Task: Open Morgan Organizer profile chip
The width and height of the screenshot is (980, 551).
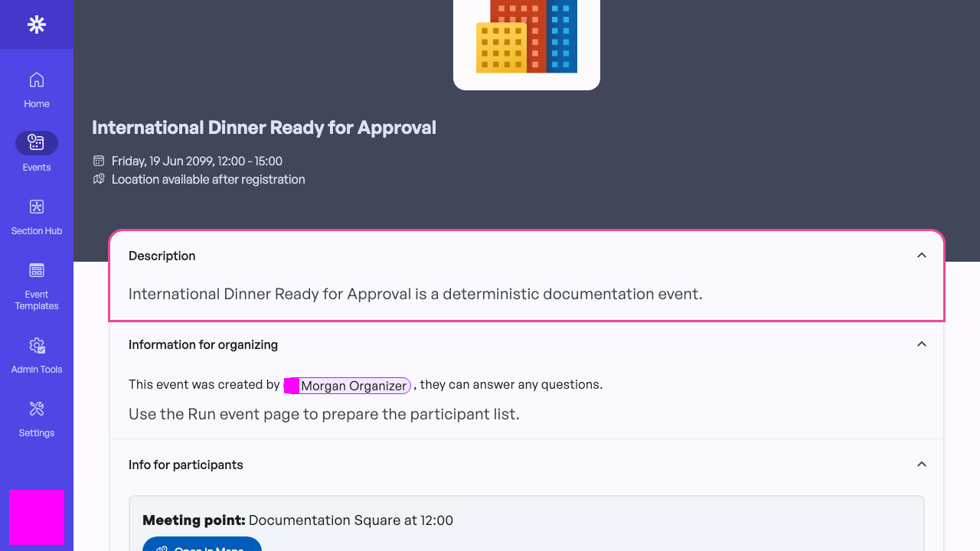Action: pyautogui.click(x=348, y=386)
